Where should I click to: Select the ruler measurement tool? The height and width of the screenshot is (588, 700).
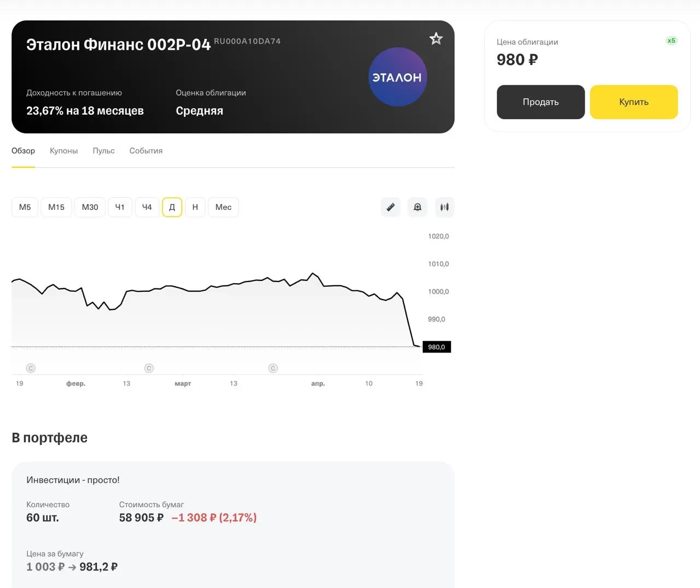pyautogui.click(x=390, y=207)
